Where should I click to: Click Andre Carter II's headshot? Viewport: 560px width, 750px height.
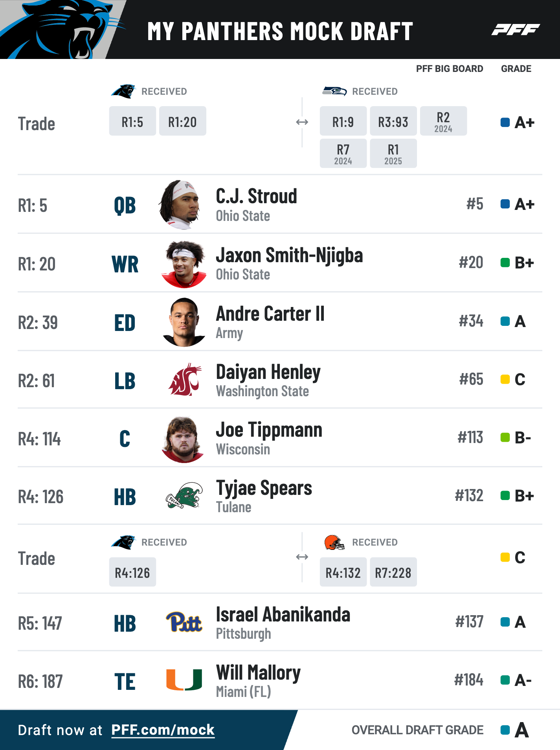click(184, 322)
